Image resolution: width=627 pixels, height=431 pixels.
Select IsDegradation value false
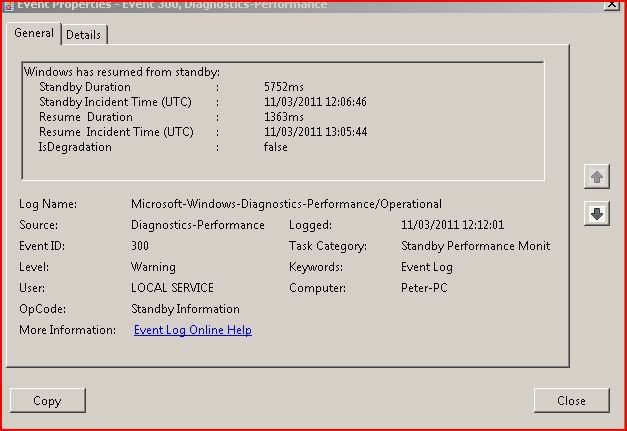[276, 147]
